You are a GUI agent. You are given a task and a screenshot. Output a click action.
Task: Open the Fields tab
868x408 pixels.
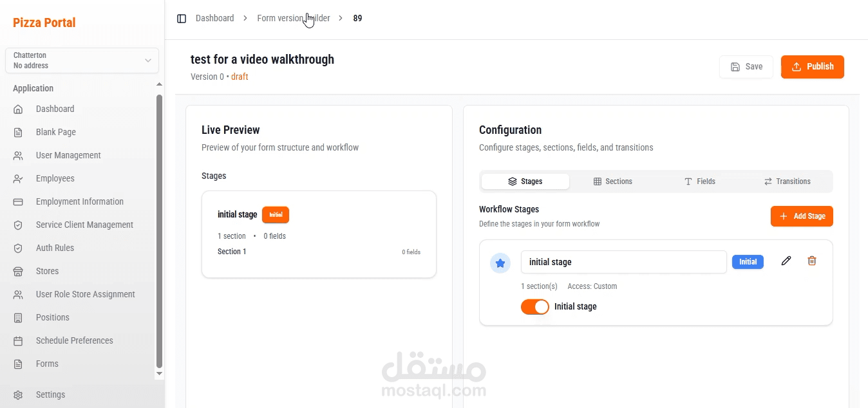700,181
